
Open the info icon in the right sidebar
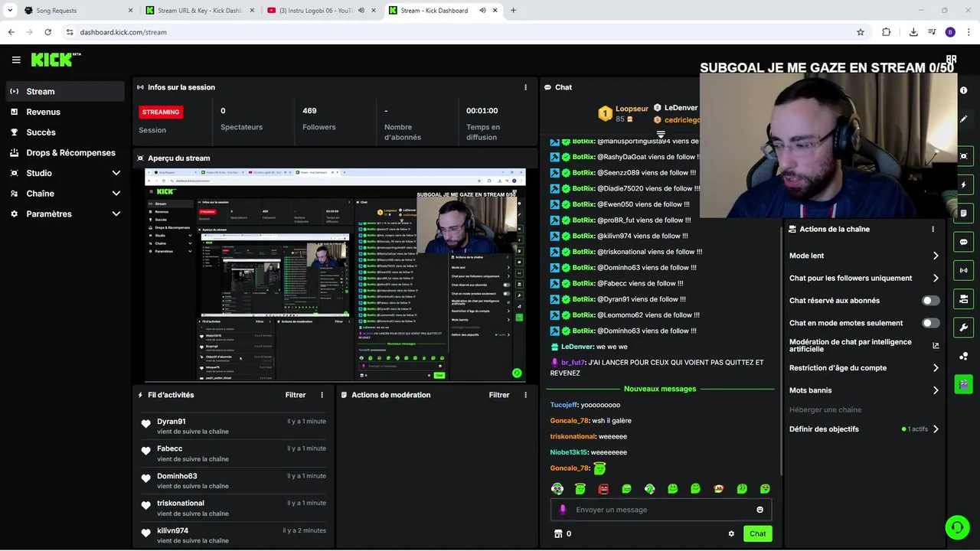(x=963, y=90)
